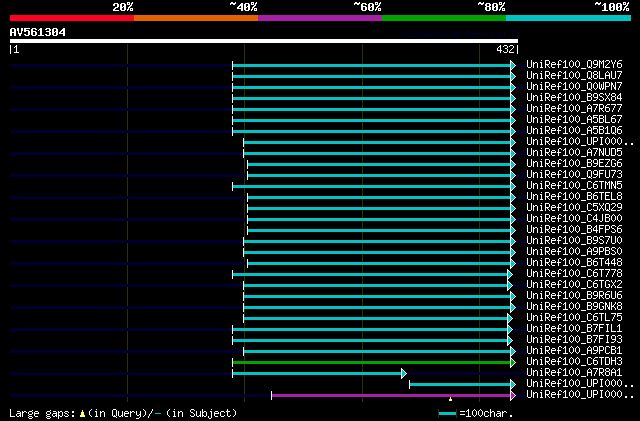Image resolution: width=640 pixels, height=421 pixels.
Task: Select the UniRef100_B6TEL8 label
Action: tap(574, 197)
